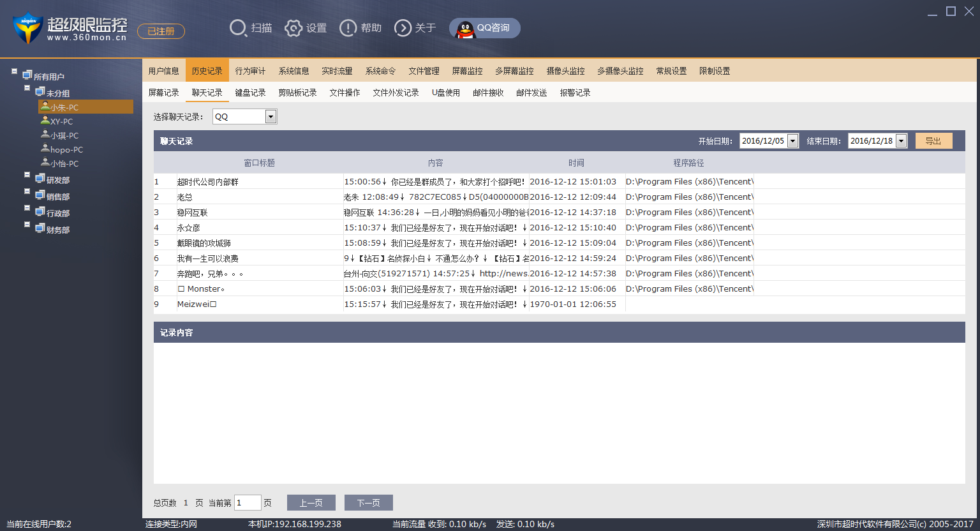This screenshot has height=531, width=980.
Task: Select the hopo-PC user icon
Action: tap(45, 149)
